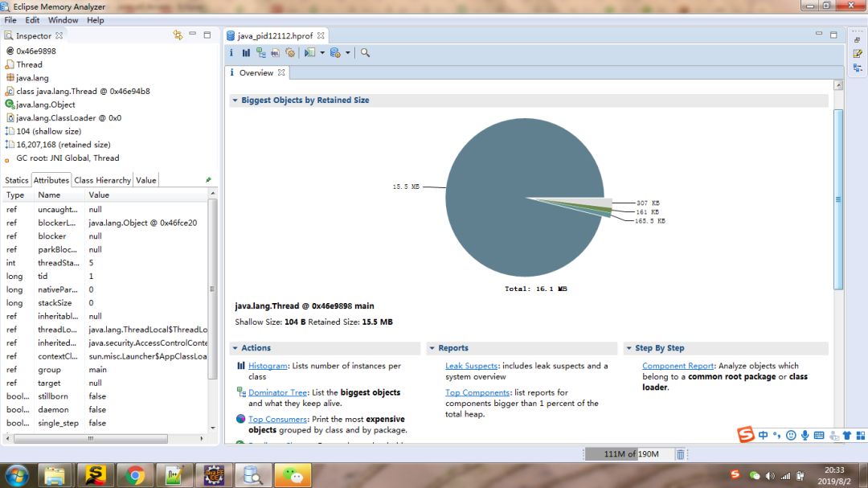Click the restore icon atop the right sidebar

pos(858,39)
